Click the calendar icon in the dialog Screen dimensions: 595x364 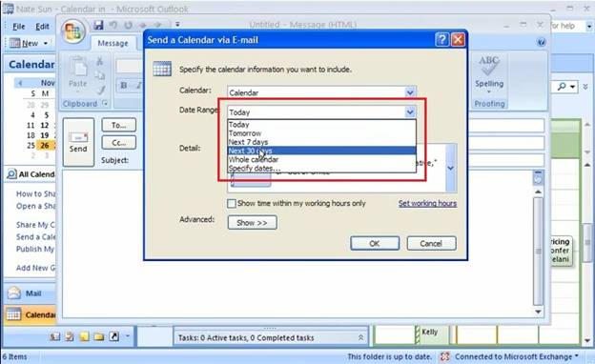click(x=162, y=69)
